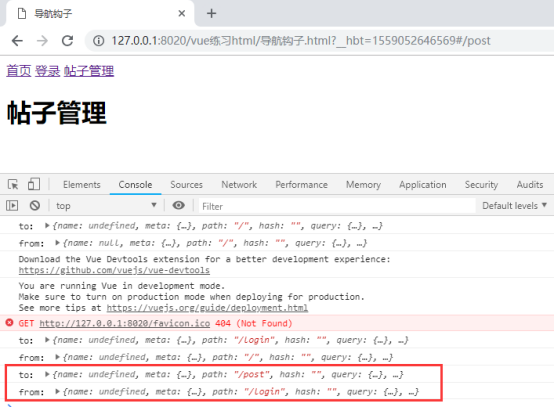554x408 pixels.
Task: Click the console Filter field
Action: [337, 206]
